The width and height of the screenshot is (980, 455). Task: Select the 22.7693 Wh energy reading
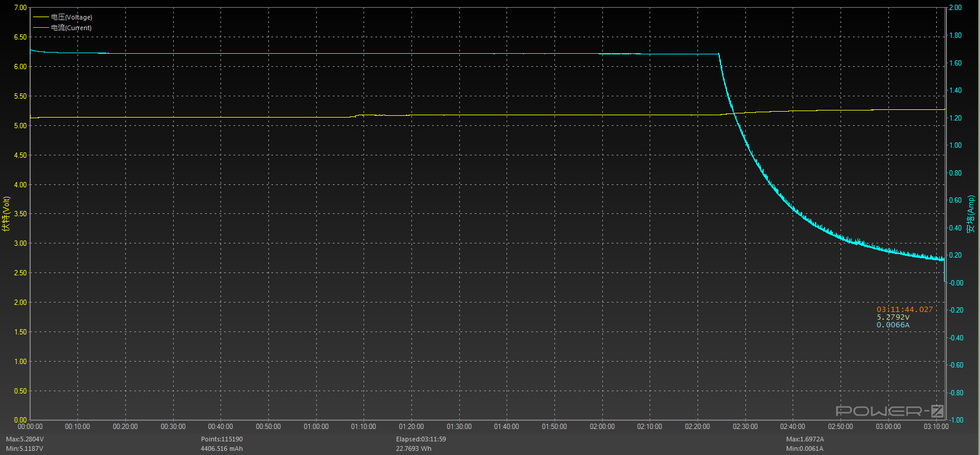[413, 449]
